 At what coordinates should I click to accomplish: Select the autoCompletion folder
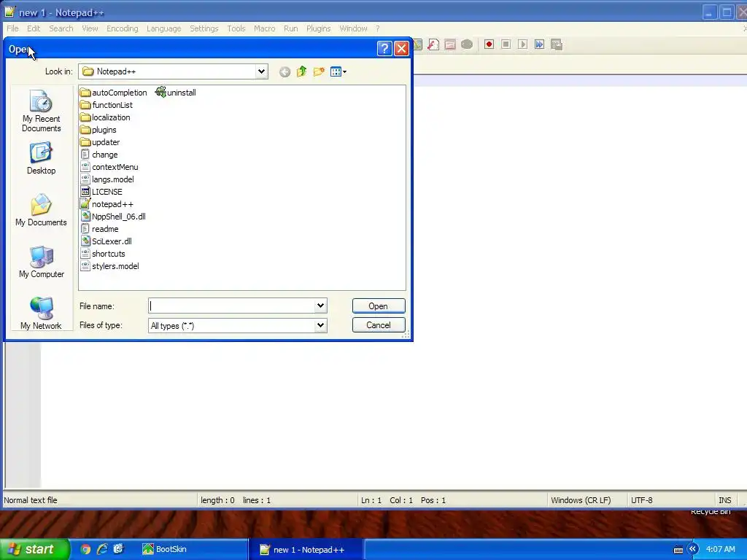coord(113,93)
